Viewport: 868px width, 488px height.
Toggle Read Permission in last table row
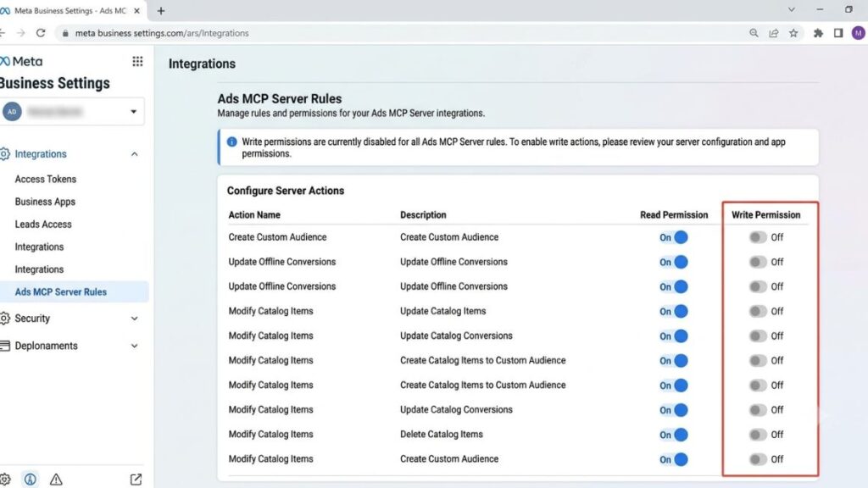click(x=674, y=459)
